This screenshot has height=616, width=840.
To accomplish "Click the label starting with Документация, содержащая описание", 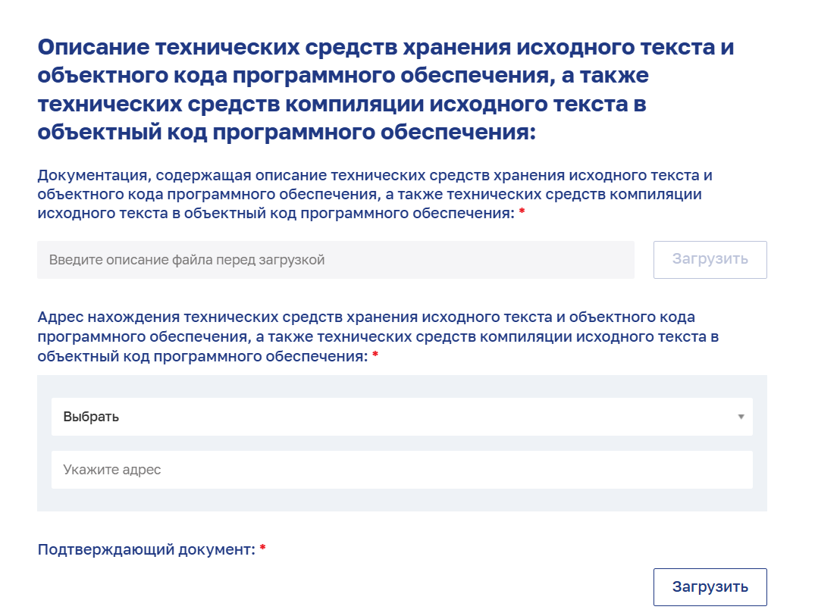I will click(x=375, y=194).
